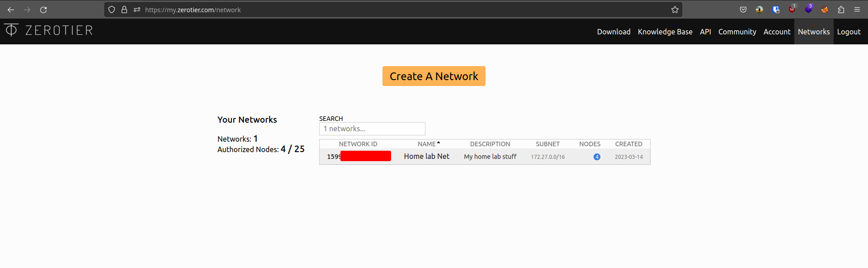The image size is (868, 268).
Task: Reload the page with refresh icon
Action: point(43,10)
